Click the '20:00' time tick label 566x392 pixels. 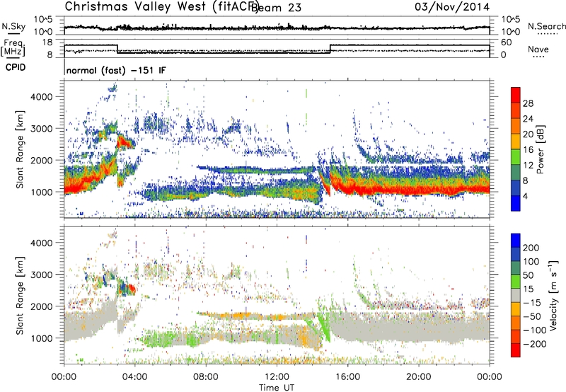418,377
